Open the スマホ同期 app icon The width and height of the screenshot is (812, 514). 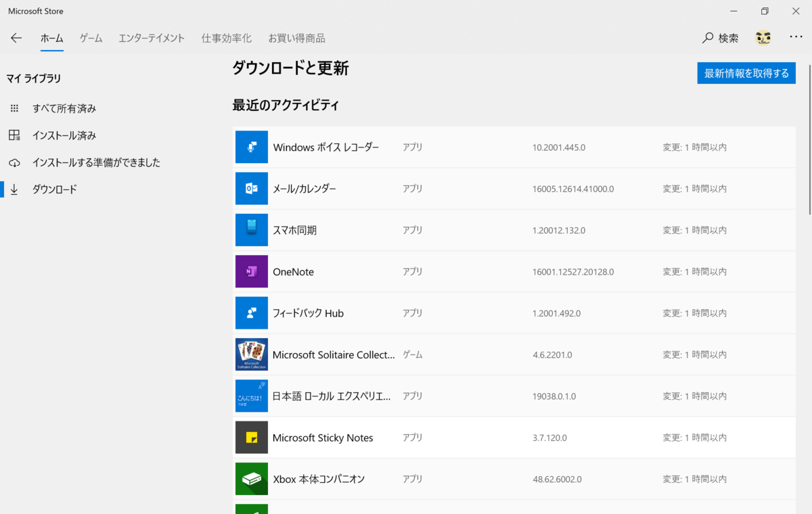(x=252, y=230)
